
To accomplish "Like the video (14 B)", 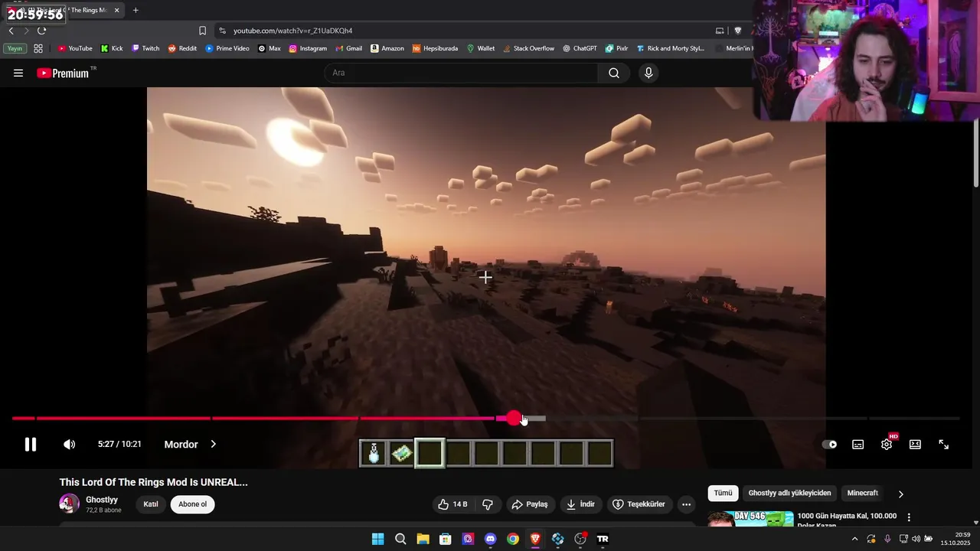I will point(452,504).
